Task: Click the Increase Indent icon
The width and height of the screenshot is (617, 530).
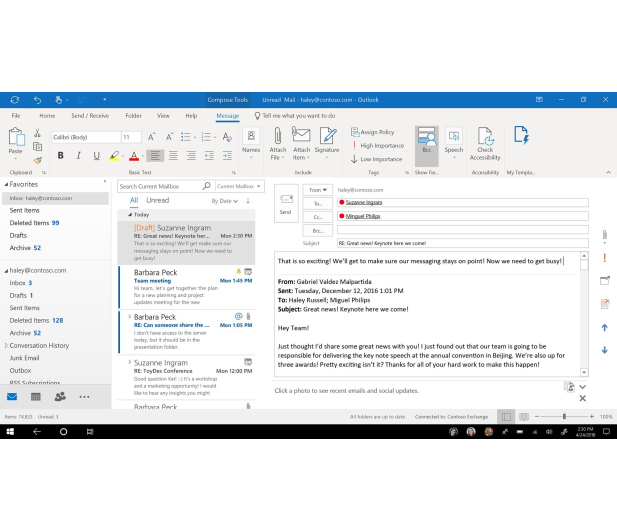Action: click(x=227, y=156)
